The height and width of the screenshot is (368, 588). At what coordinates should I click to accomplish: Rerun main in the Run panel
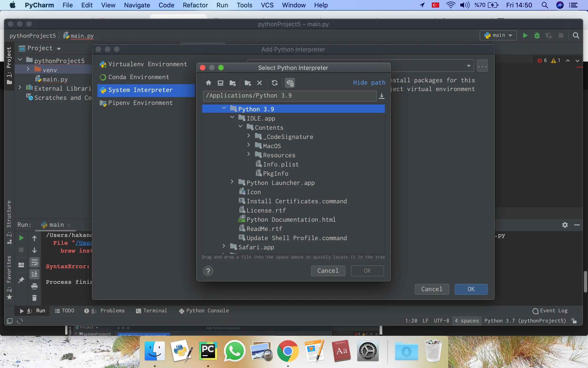point(21,238)
